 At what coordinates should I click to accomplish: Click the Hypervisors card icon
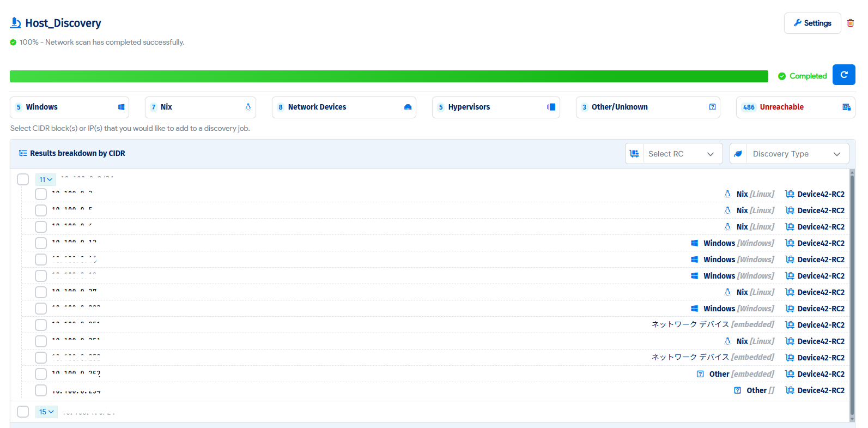tap(551, 107)
